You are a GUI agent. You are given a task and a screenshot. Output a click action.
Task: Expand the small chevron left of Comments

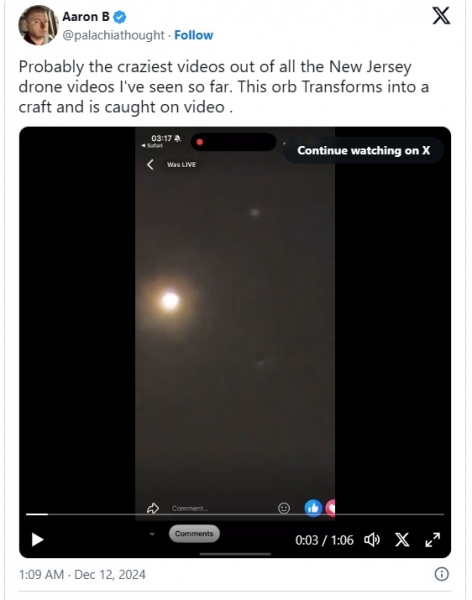pos(152,534)
